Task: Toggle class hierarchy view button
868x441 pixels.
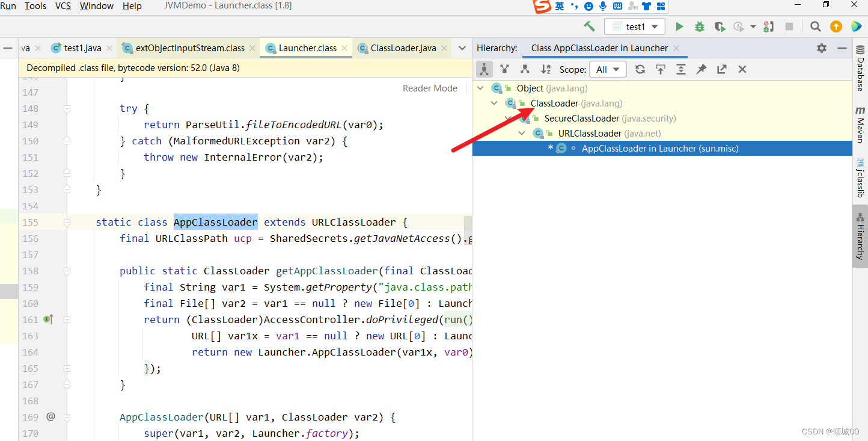Action: click(x=484, y=69)
